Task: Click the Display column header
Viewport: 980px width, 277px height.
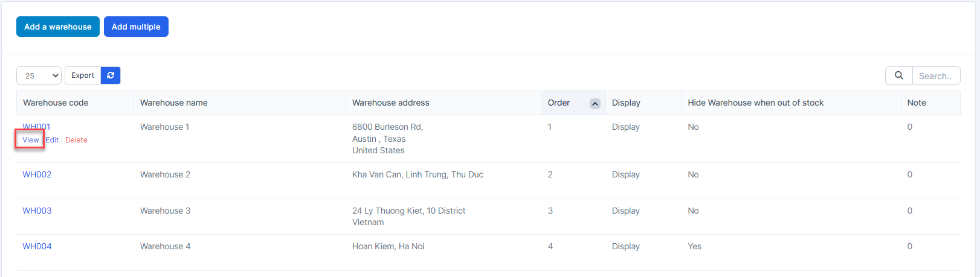Action: pos(626,103)
